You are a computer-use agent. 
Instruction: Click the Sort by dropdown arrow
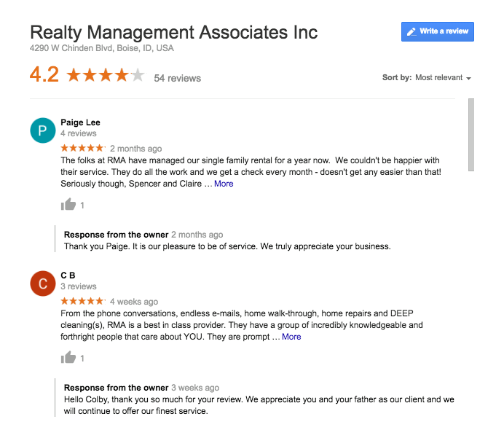468,79
